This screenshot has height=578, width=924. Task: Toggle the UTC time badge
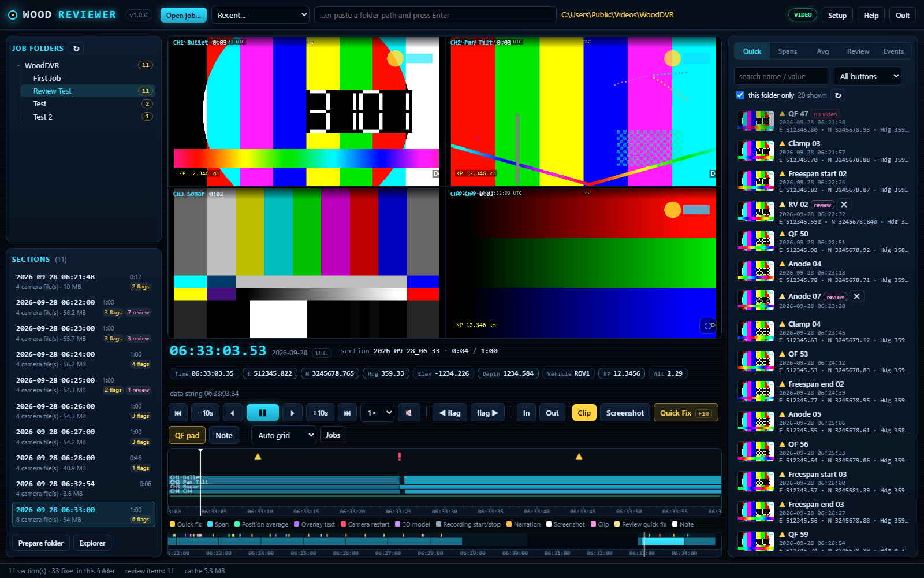pos(322,353)
